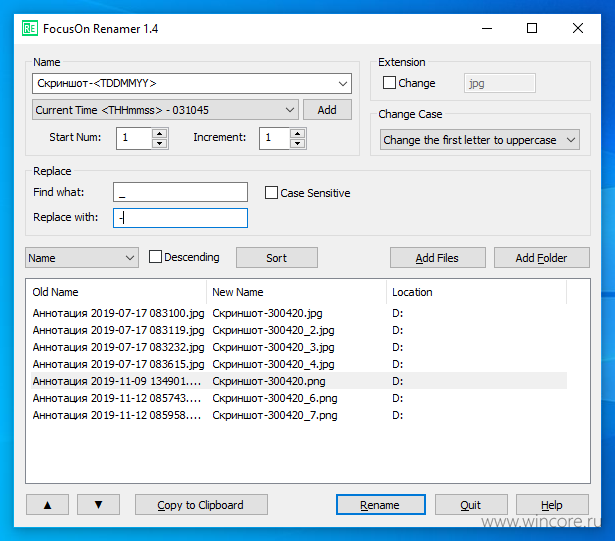Viewport: 615px width, 541px height.
Task: Click new name Скриншот-300420_3.jpg
Action: coord(273,347)
